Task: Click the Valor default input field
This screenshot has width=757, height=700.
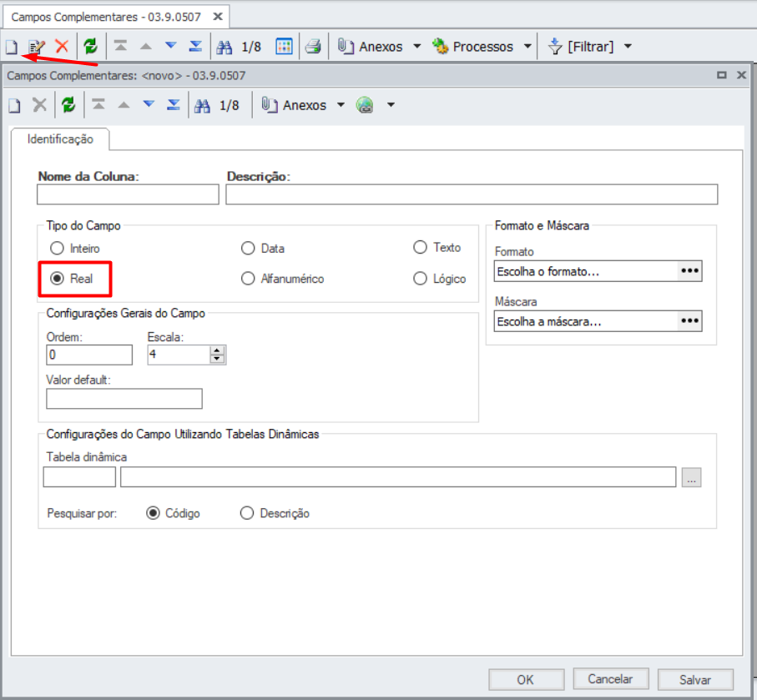Action: coord(124,399)
